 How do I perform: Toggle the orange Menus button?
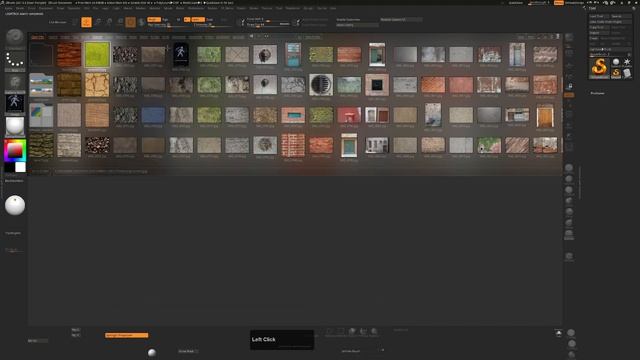point(558,3)
